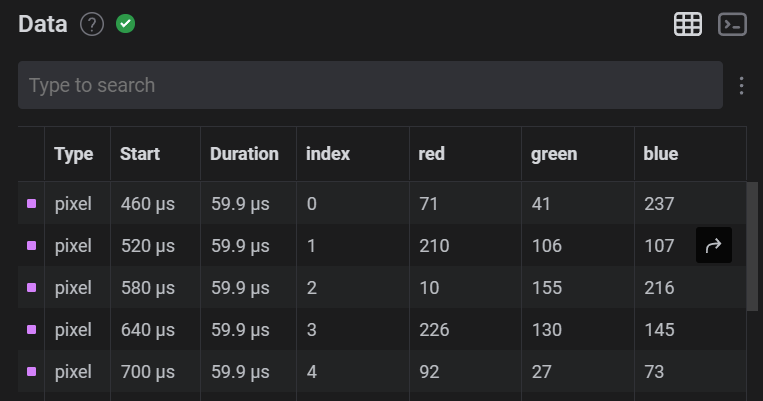Click the jump-to arrow on the 520 µs row
763x401 pixels.
point(714,245)
